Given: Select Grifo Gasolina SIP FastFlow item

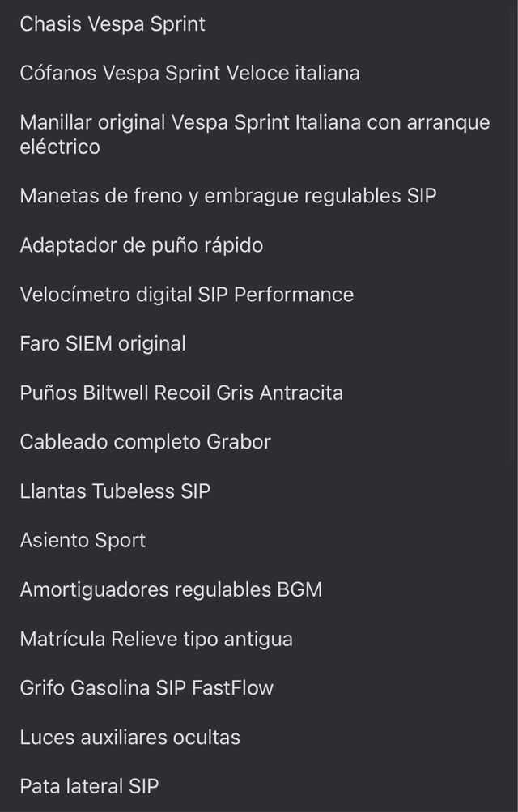Looking at the screenshot, I should point(146,688).
